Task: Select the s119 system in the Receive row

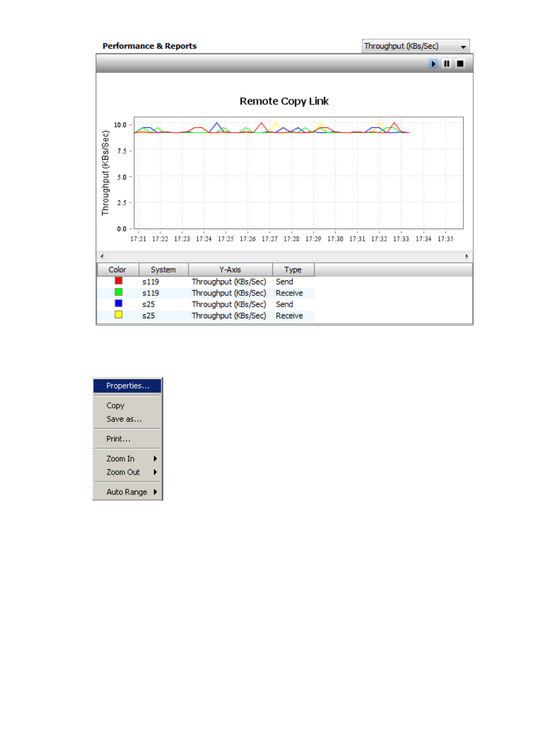Action: (150, 293)
